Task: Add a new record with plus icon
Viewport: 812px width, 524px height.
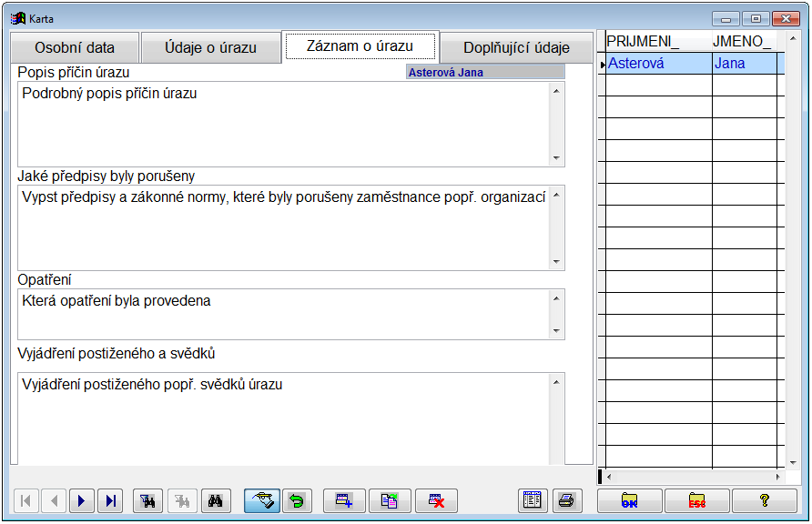Action: (344, 500)
